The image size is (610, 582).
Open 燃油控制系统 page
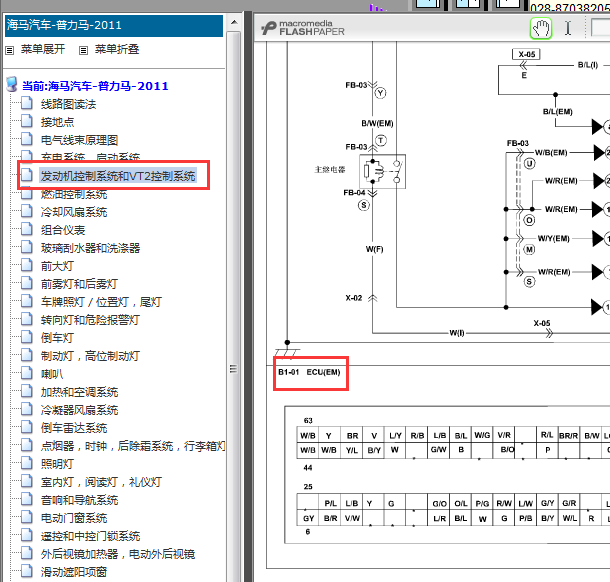(74, 194)
